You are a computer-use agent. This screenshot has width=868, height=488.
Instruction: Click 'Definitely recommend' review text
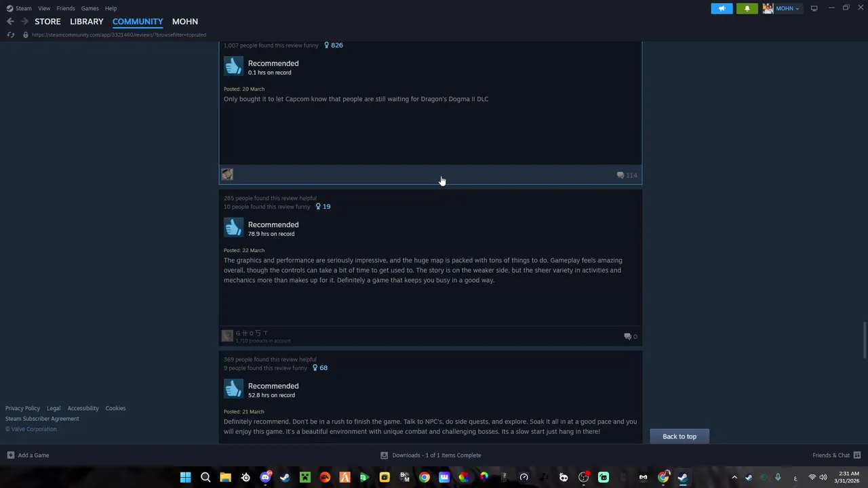click(430, 426)
